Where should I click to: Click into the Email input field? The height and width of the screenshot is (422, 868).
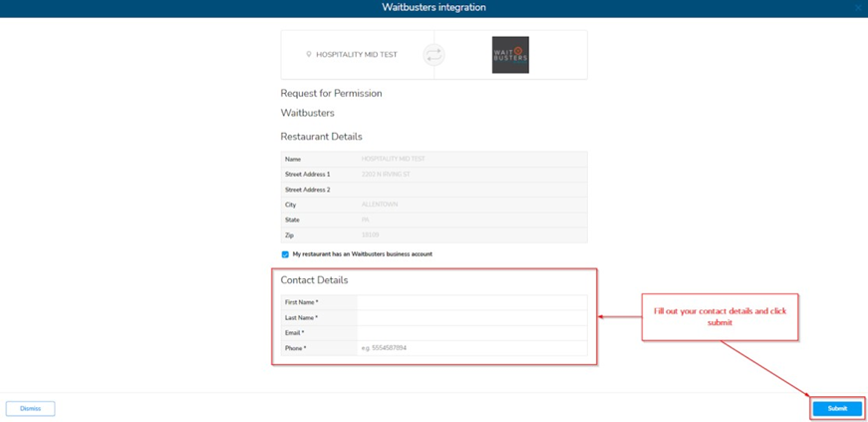(472, 333)
